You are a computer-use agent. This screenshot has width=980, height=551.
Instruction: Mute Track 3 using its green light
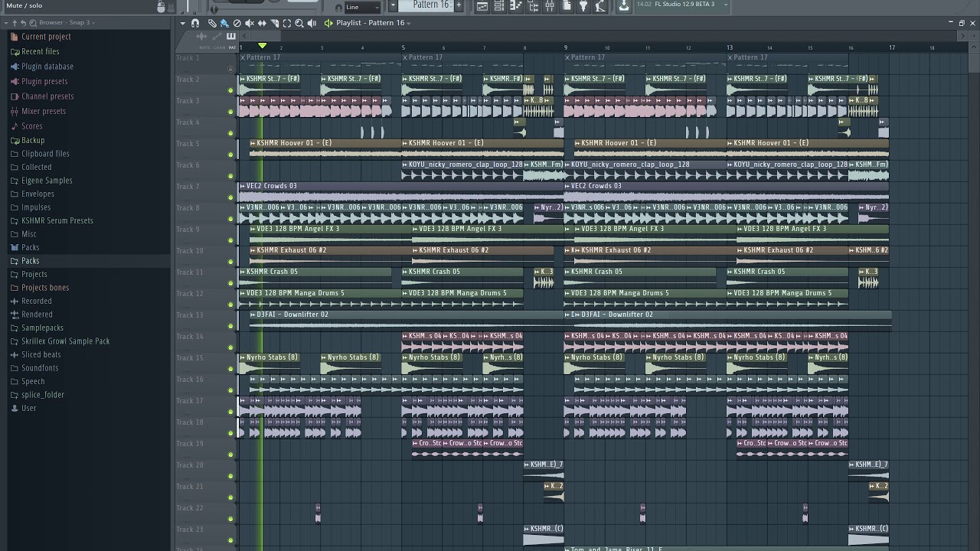(x=230, y=112)
